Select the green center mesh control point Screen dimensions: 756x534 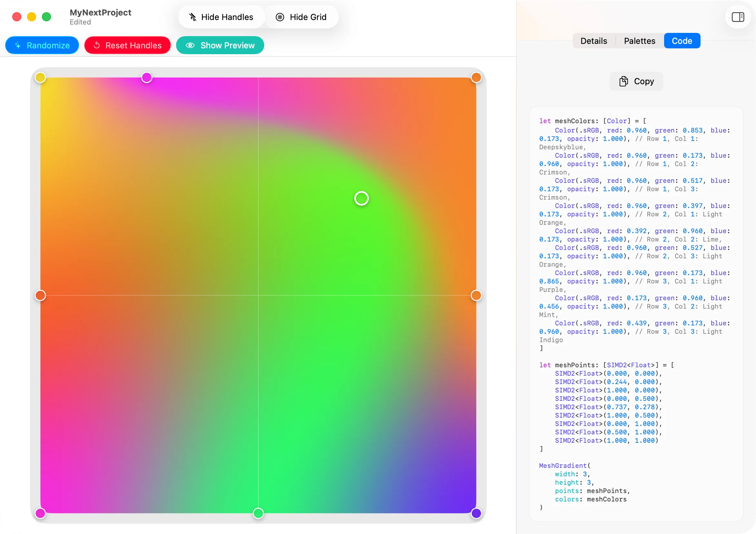pyautogui.click(x=361, y=198)
